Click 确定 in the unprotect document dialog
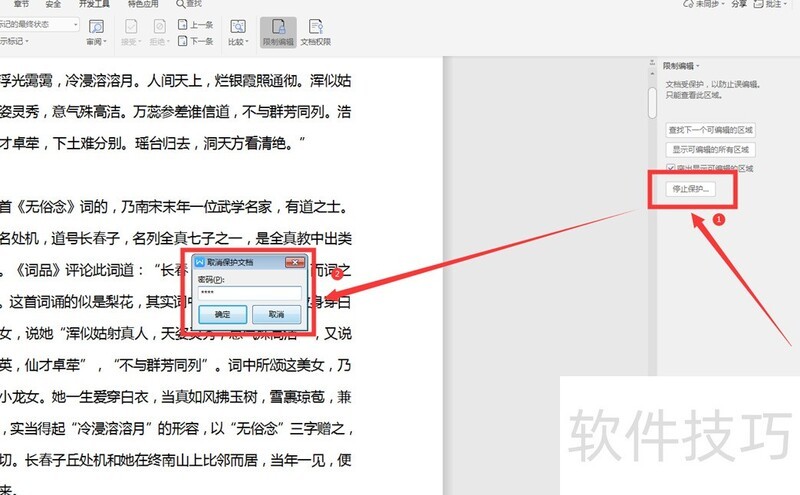 coord(222,314)
